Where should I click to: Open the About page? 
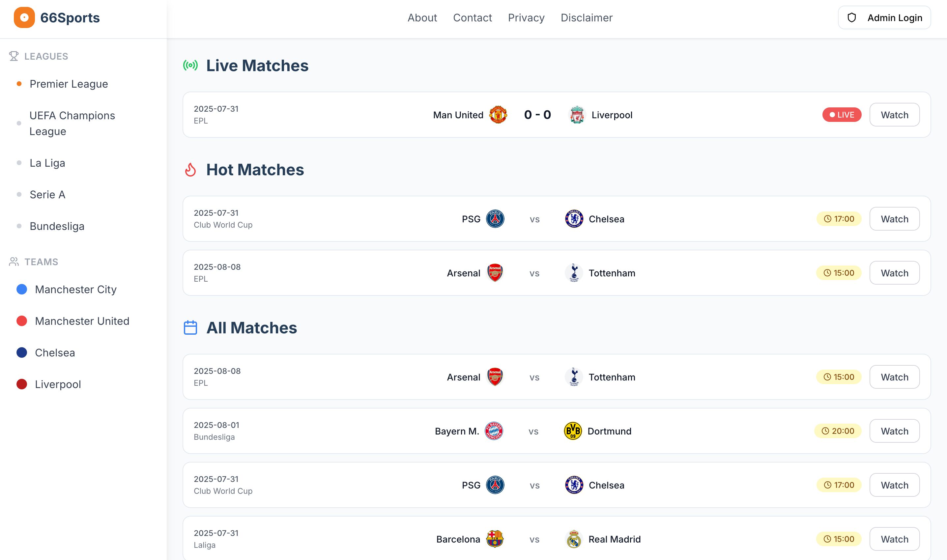pos(422,18)
